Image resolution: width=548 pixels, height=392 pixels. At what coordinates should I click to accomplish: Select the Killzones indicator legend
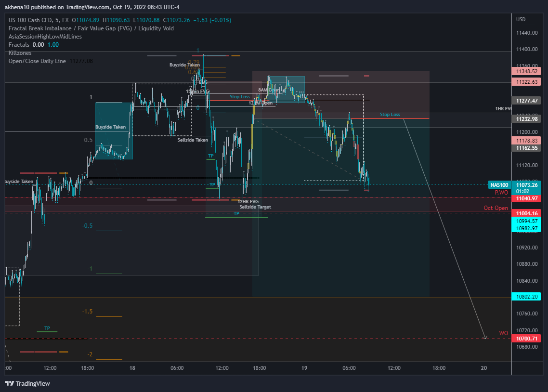point(20,53)
